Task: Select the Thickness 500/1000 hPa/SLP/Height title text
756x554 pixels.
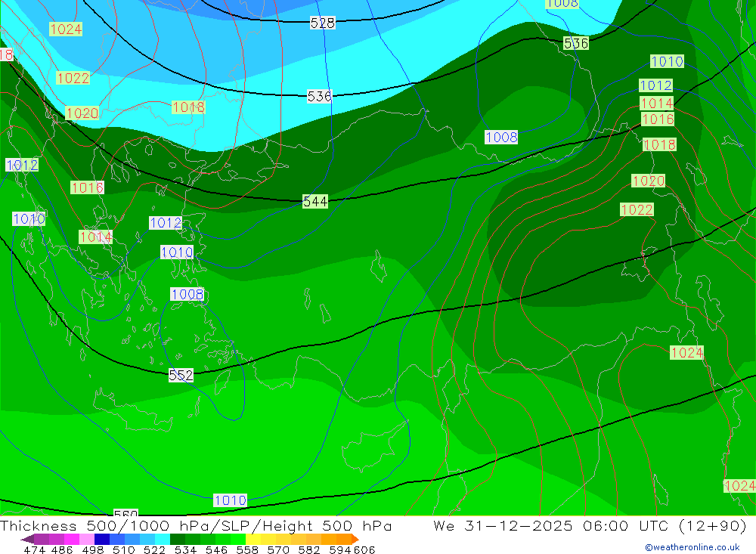Action: [x=196, y=525]
